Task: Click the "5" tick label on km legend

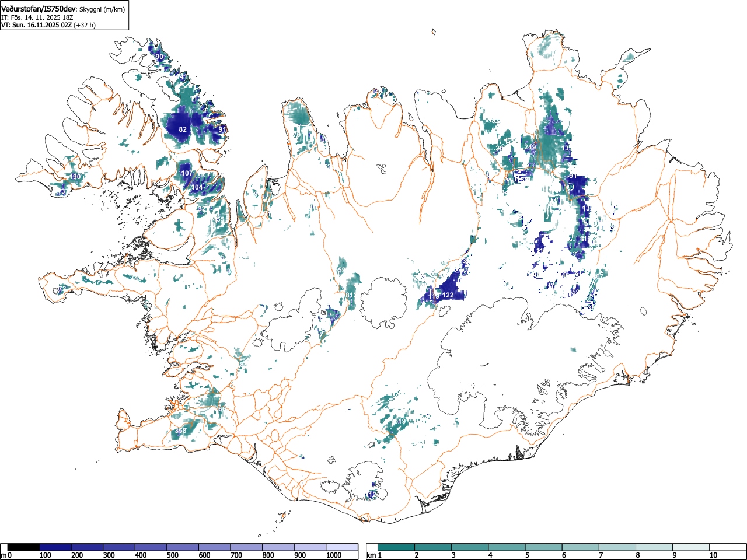Action: [x=526, y=555]
